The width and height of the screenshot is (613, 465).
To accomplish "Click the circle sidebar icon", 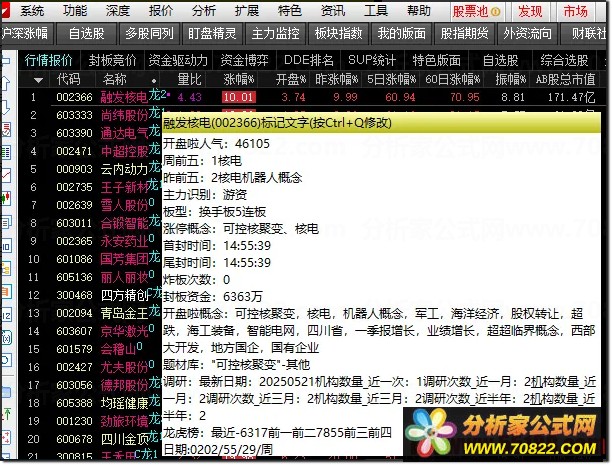I will (6, 360).
